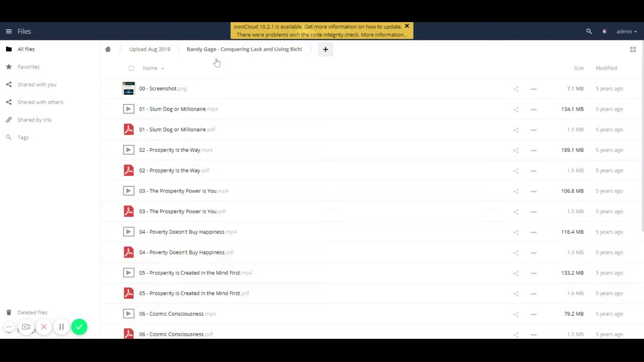Click the 134.1 MB size cell
Image resolution: width=644 pixels, height=362 pixels.
click(572, 109)
